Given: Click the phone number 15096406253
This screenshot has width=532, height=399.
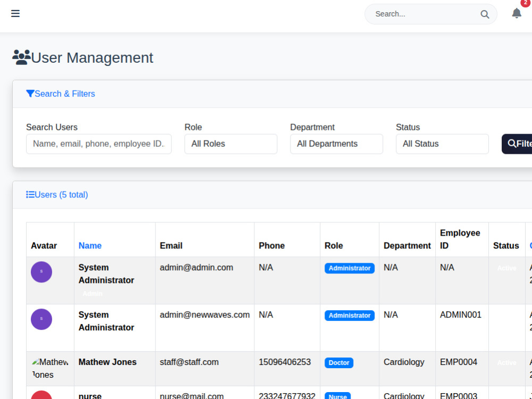Looking at the screenshot, I should 285,362.
